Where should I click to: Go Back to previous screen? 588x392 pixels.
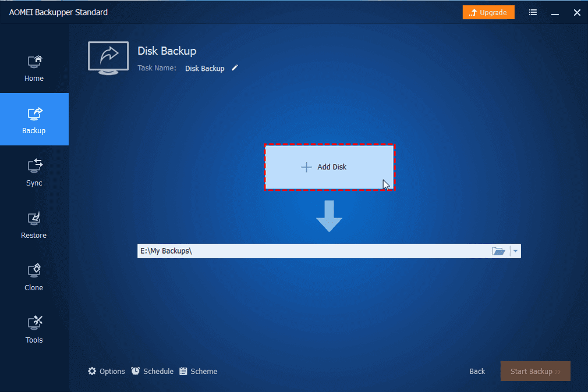tap(477, 371)
